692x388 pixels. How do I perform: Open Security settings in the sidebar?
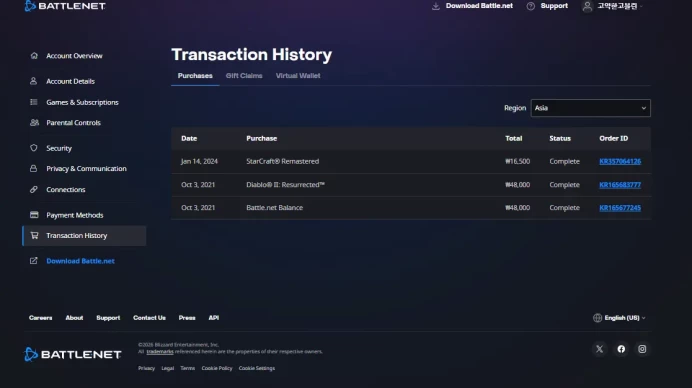[x=59, y=148]
